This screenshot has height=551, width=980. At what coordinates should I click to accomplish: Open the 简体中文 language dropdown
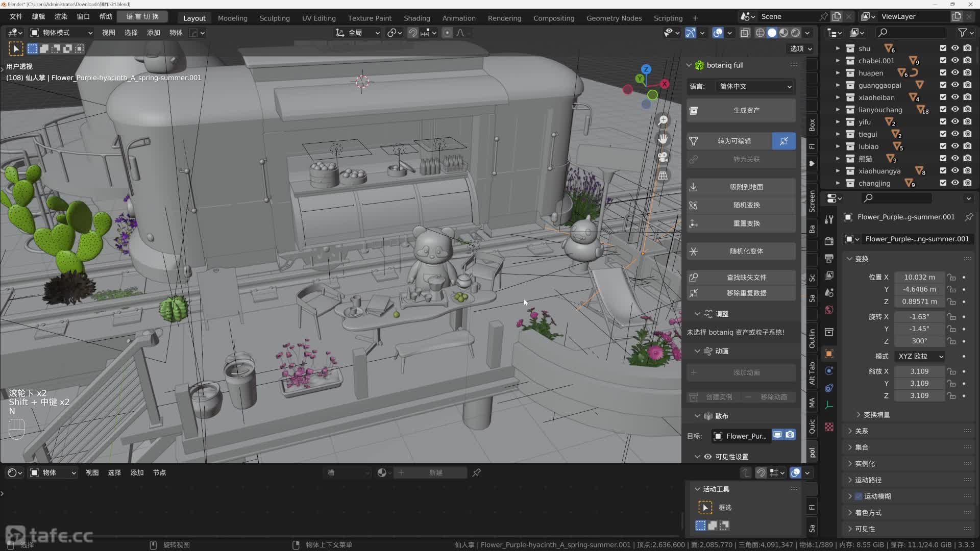point(754,86)
